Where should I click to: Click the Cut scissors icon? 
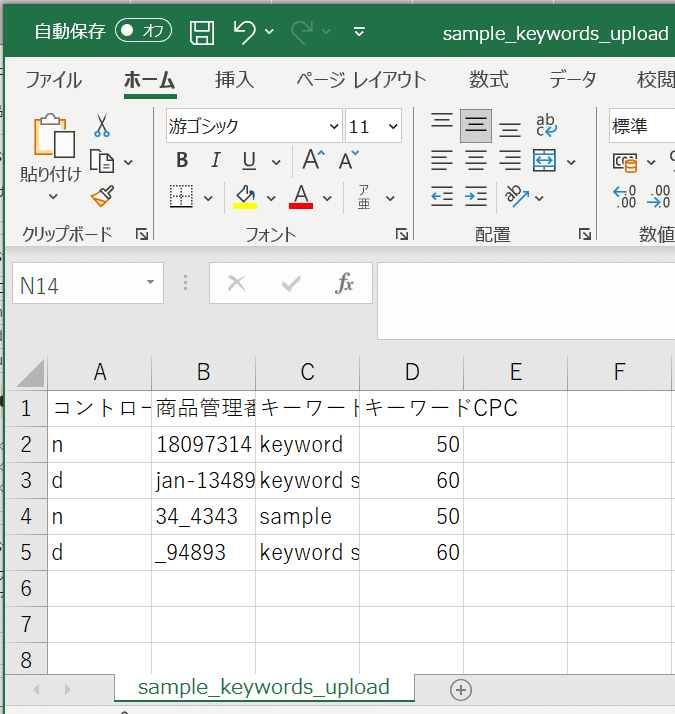pos(102,125)
